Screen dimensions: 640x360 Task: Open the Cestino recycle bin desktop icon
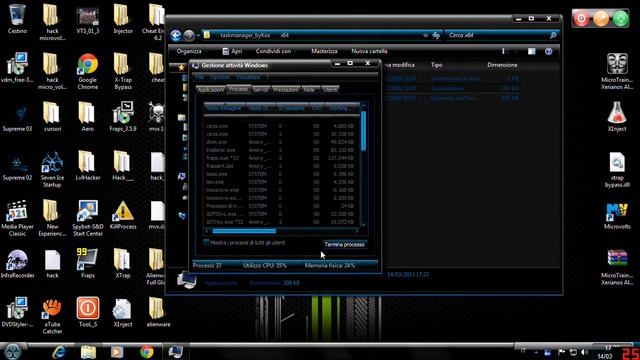pos(17,19)
